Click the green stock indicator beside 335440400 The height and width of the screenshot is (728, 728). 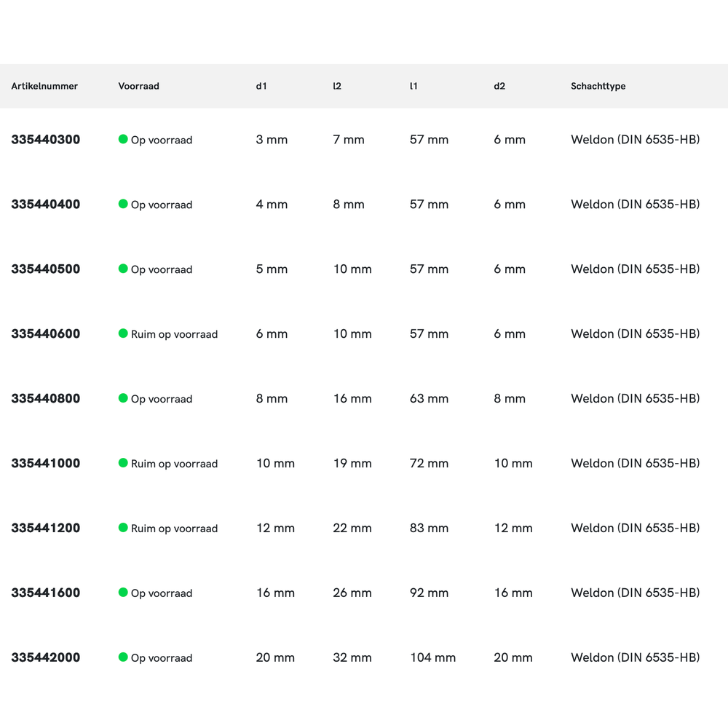(x=123, y=204)
